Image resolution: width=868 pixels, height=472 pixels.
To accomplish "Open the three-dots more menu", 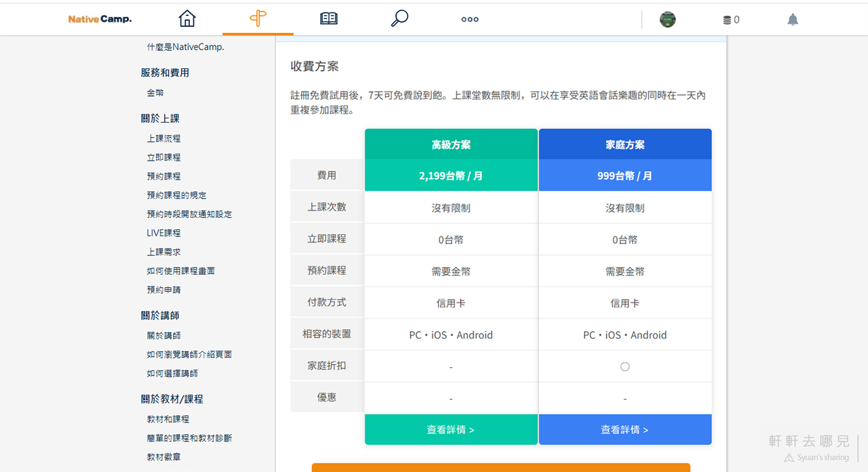I will click(x=470, y=20).
